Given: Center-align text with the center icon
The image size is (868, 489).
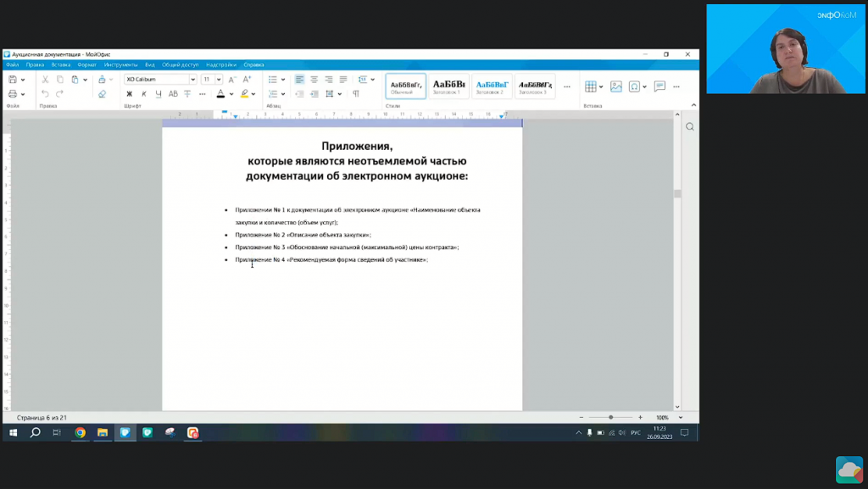Looking at the screenshot, I should pyautogui.click(x=314, y=80).
